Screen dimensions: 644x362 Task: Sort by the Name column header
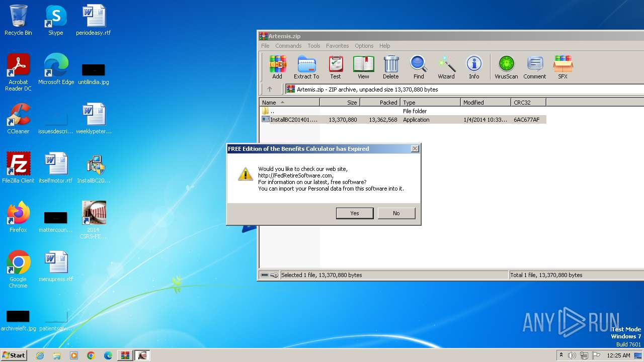289,102
